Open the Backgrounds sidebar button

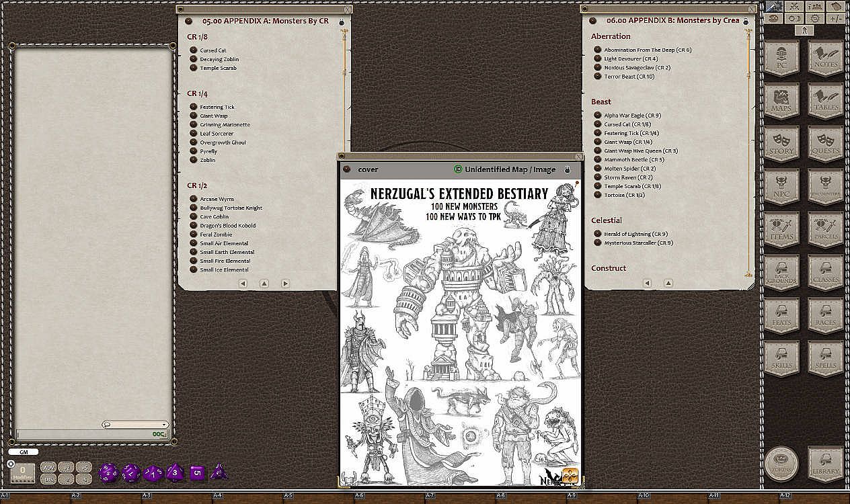click(x=781, y=274)
